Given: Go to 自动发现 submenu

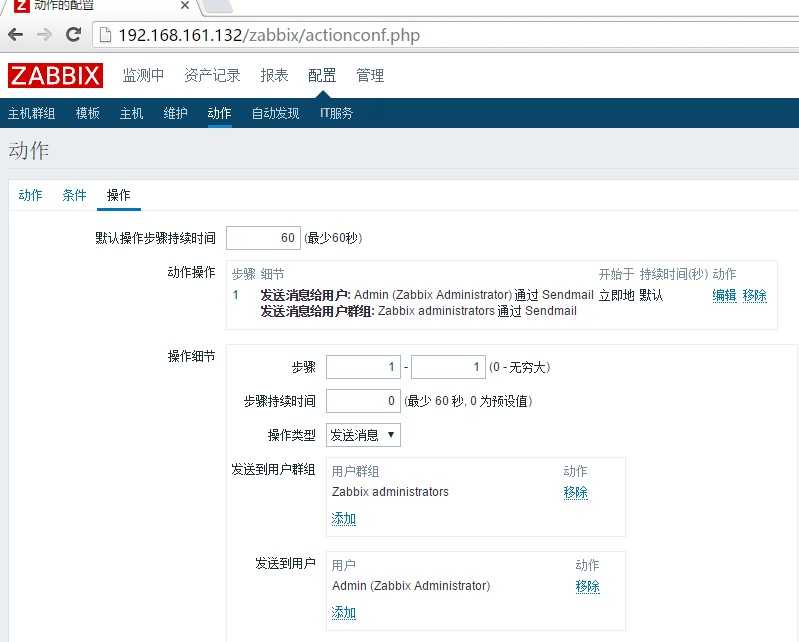Looking at the screenshot, I should click(275, 113).
